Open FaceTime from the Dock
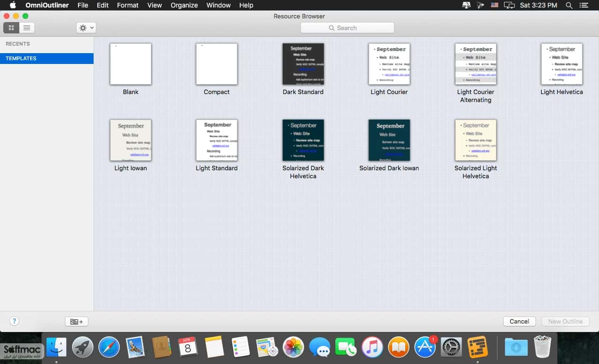The image size is (599, 364). 346,348
